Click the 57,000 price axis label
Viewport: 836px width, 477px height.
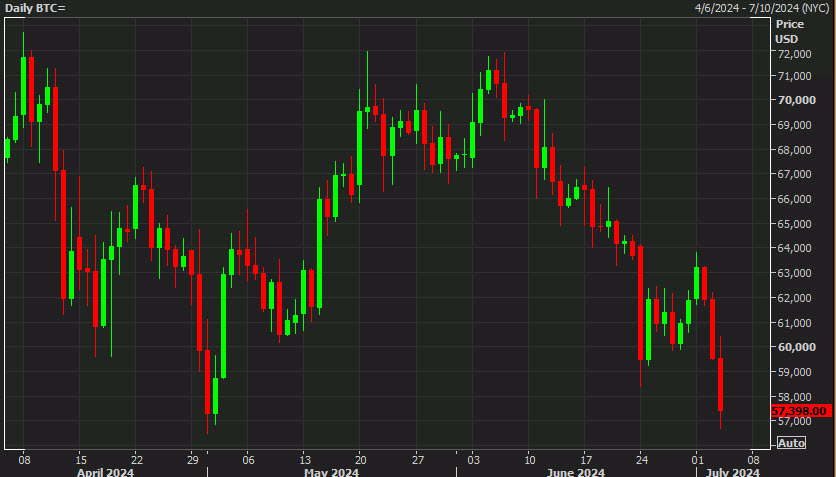[794, 421]
